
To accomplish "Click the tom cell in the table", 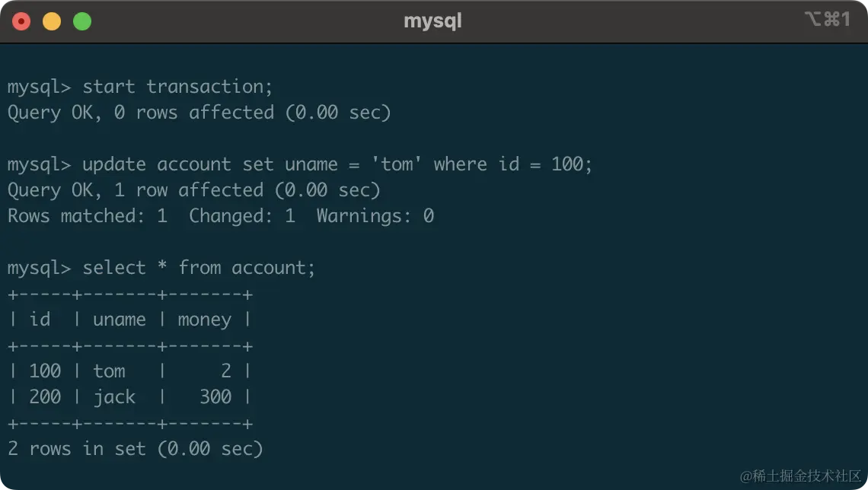I will coord(109,371).
